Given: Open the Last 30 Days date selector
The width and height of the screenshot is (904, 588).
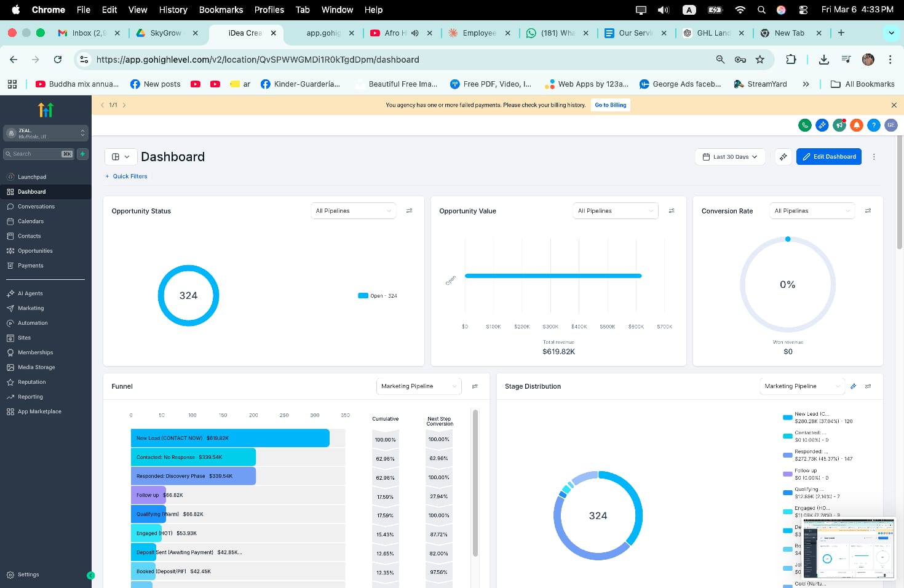Looking at the screenshot, I should (x=729, y=156).
